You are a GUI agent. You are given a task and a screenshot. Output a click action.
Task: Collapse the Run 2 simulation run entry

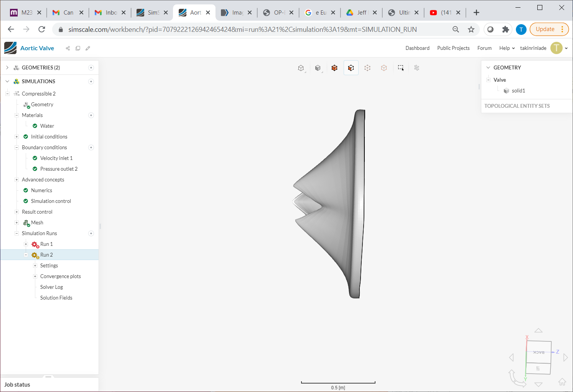pos(26,255)
